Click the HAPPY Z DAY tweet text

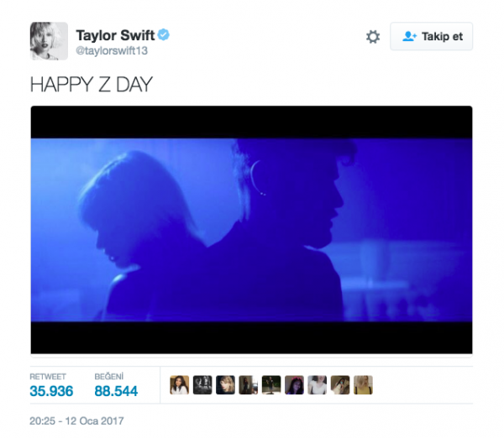[92, 85]
